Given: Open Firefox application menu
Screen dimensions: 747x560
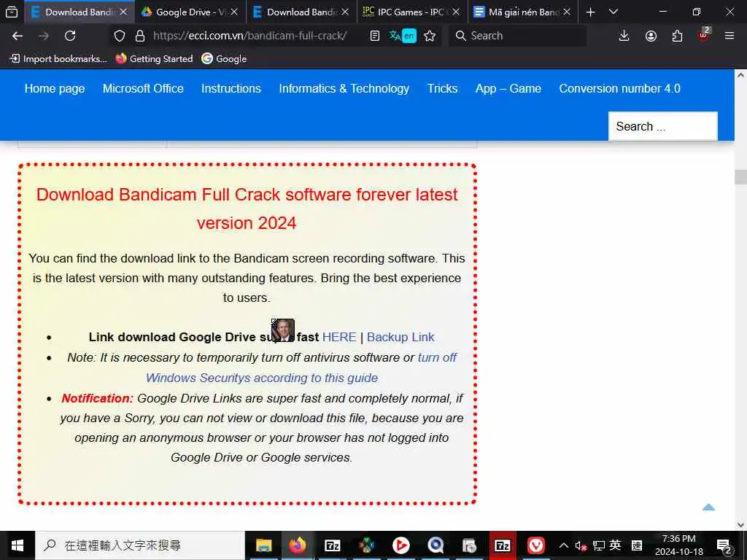Looking at the screenshot, I should (729, 36).
